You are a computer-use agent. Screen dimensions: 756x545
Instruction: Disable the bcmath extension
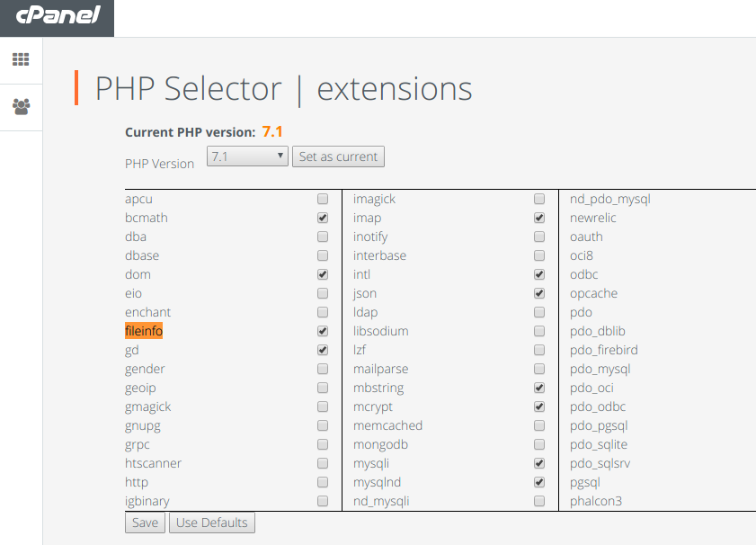coord(322,218)
